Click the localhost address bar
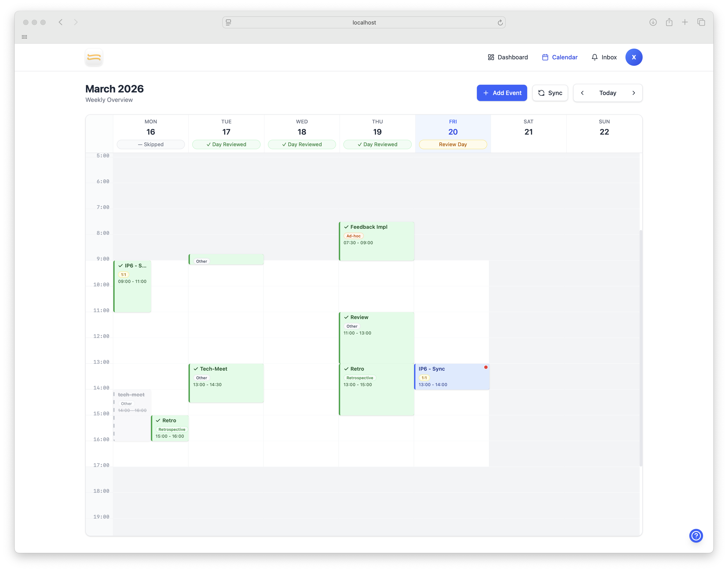The width and height of the screenshot is (728, 571). [364, 22]
